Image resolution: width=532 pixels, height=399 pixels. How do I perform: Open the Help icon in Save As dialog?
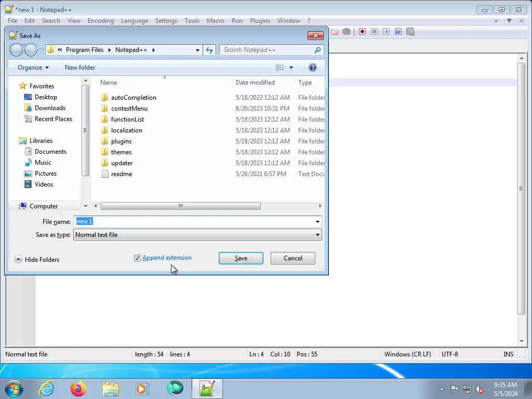pos(312,68)
